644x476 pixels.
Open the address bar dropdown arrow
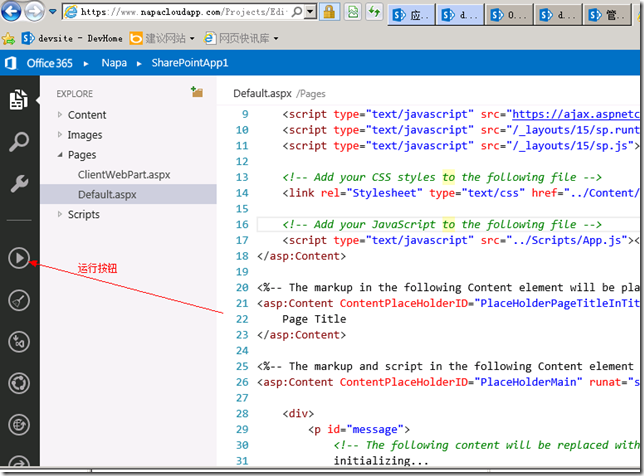click(x=311, y=12)
